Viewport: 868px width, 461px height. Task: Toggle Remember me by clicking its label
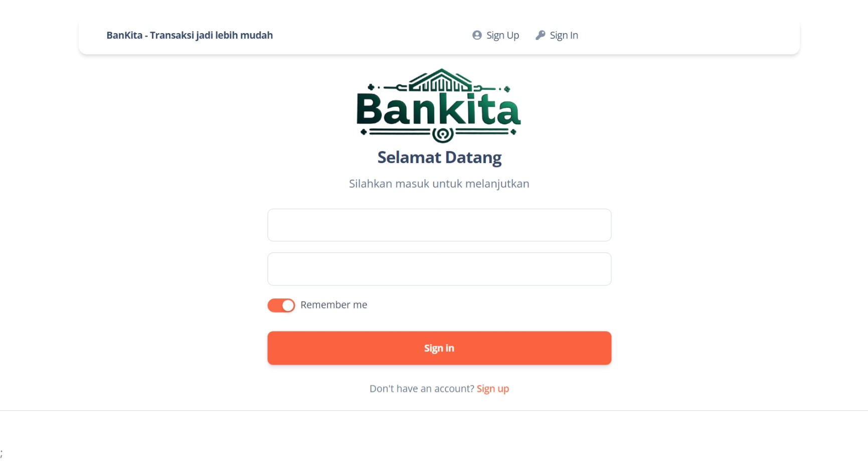333,304
